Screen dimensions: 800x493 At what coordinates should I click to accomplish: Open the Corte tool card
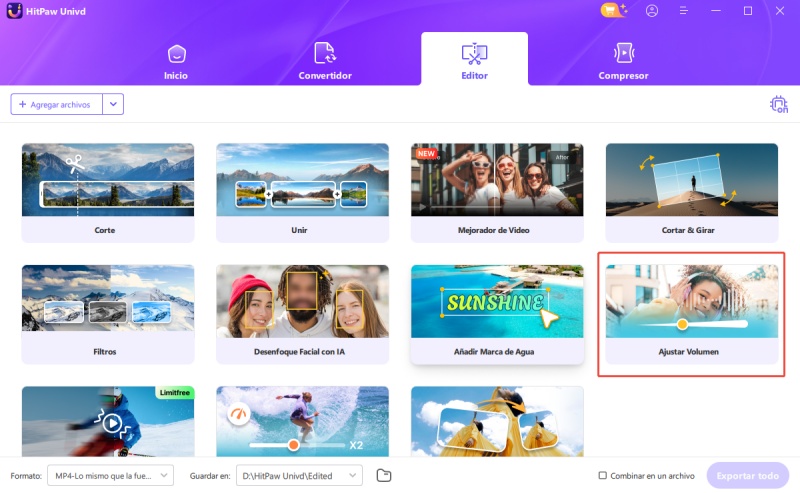click(108, 192)
